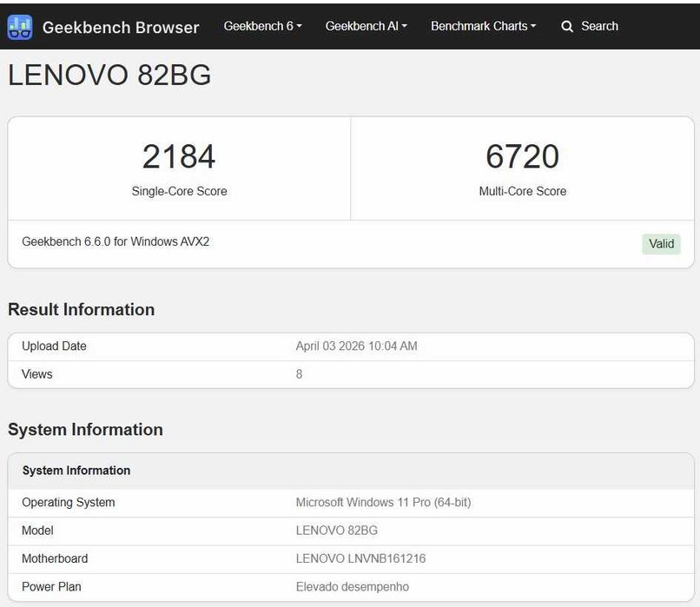The width and height of the screenshot is (700, 607).
Task: Click the April 03 2026 10:04 AM value
Action: click(x=356, y=346)
